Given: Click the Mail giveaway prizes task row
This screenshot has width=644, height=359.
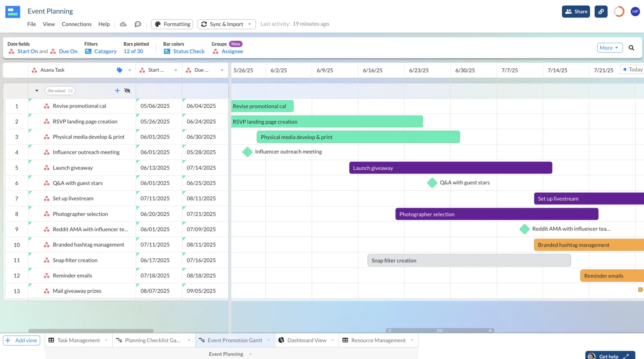Looking at the screenshot, I should (x=77, y=291).
